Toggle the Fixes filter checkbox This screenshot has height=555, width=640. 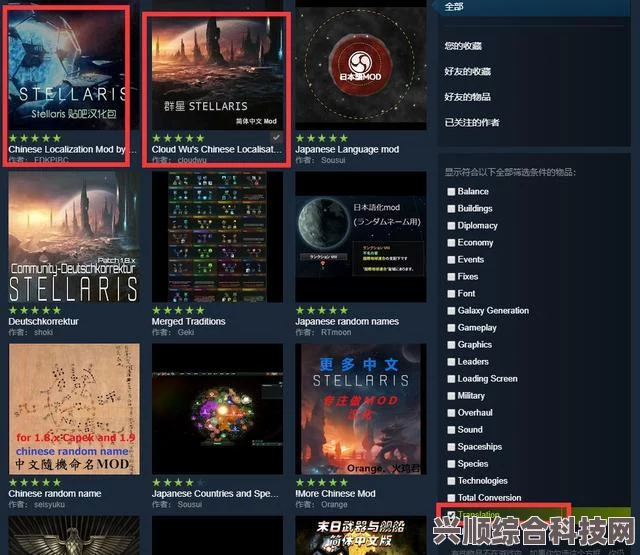[451, 277]
